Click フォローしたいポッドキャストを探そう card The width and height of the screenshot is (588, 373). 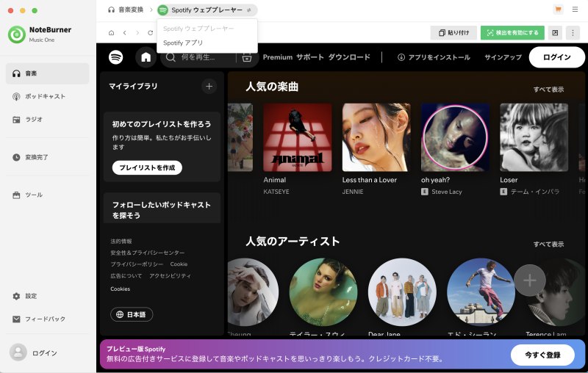point(162,209)
